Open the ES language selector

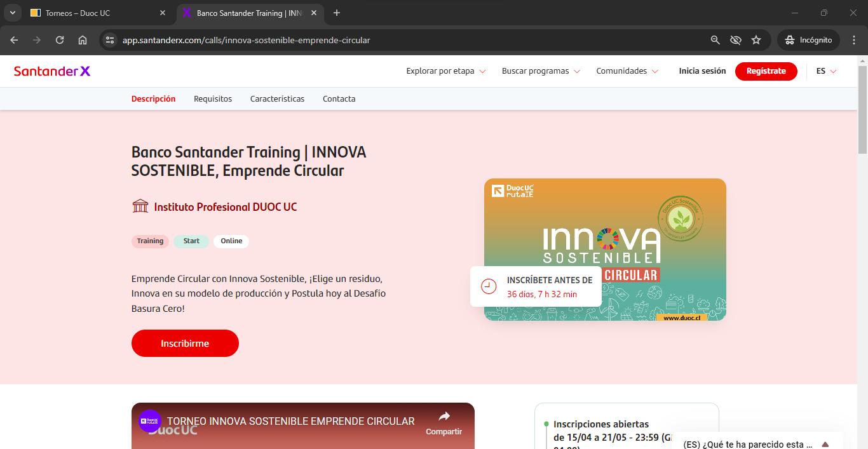tap(826, 71)
